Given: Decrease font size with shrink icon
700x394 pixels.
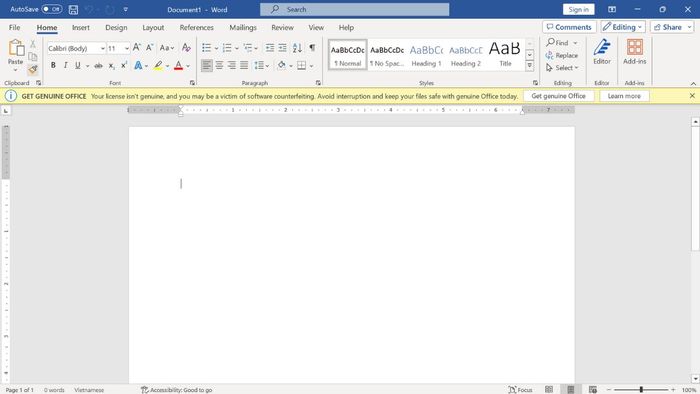Looking at the screenshot, I should 150,47.
